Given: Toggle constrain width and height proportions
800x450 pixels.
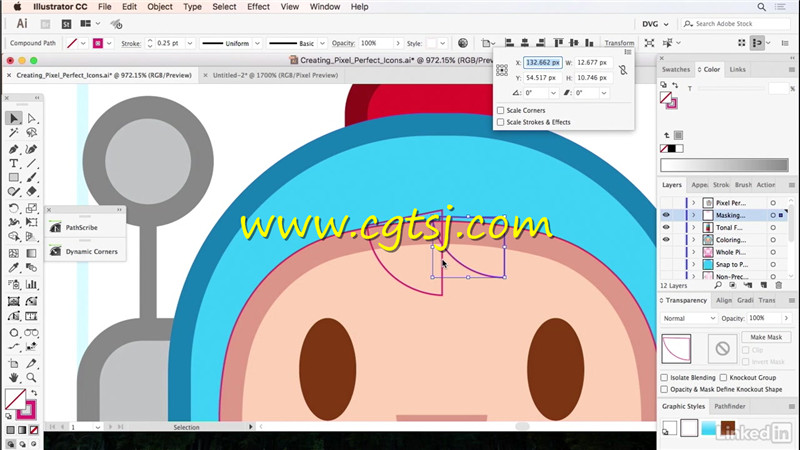Looking at the screenshot, I should [623, 70].
